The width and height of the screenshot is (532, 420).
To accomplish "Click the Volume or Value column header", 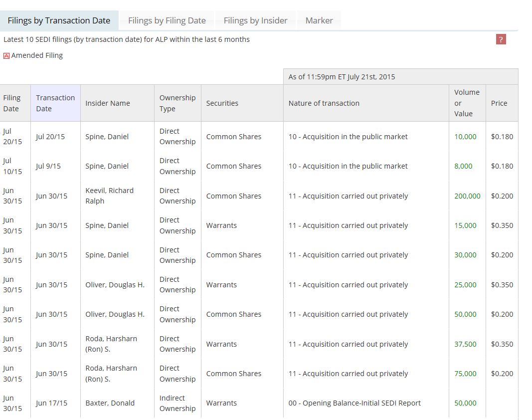I will [466, 103].
